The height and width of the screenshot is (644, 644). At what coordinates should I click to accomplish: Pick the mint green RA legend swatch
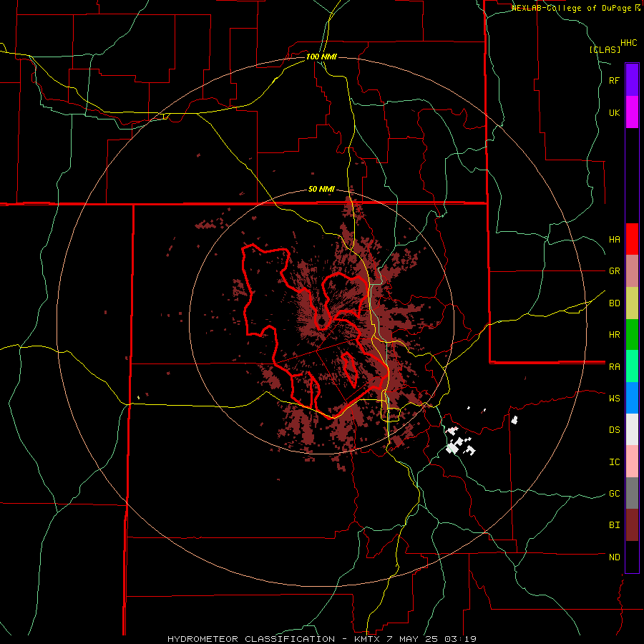(x=632, y=366)
